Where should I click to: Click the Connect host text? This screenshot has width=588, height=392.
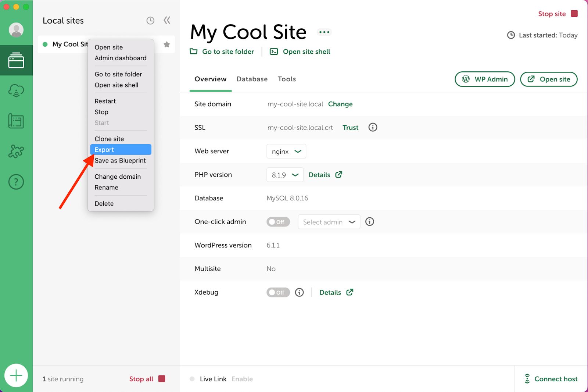[556, 379]
